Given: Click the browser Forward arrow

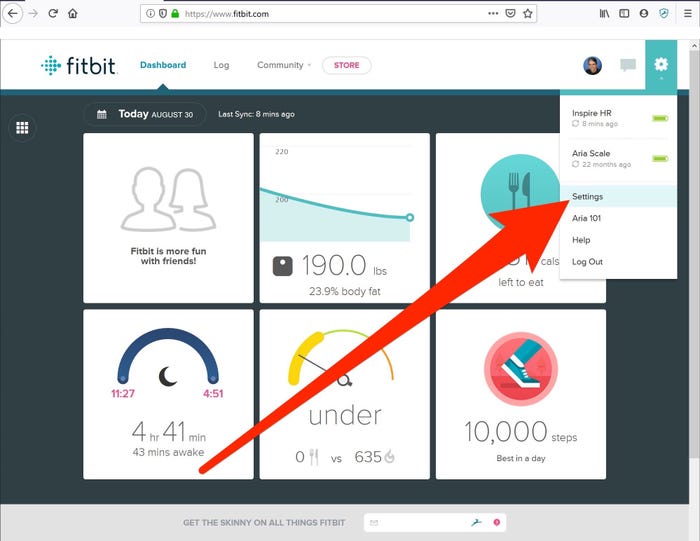Looking at the screenshot, I should click(x=33, y=13).
